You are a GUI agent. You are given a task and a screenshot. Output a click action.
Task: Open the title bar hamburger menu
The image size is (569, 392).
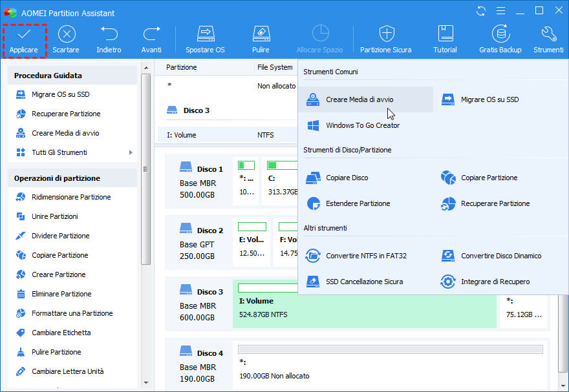[x=500, y=11]
